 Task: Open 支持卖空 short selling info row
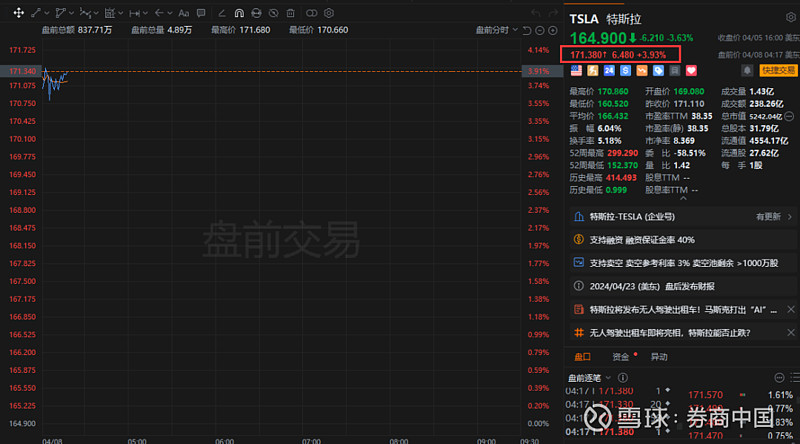[x=683, y=263]
